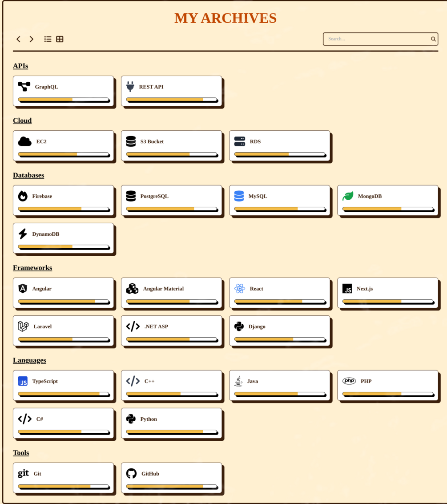Open the Angular Material card
Screen dimensions: 447x504
(x=171, y=292)
